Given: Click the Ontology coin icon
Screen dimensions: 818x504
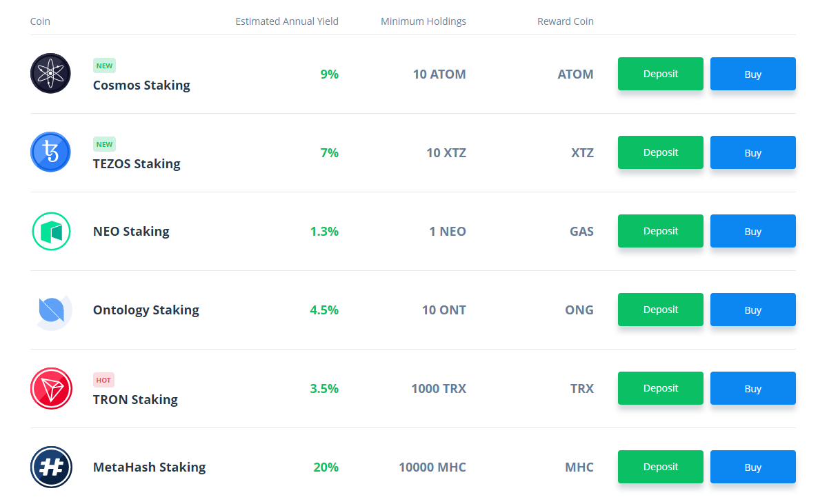Looking at the screenshot, I should pos(53,310).
